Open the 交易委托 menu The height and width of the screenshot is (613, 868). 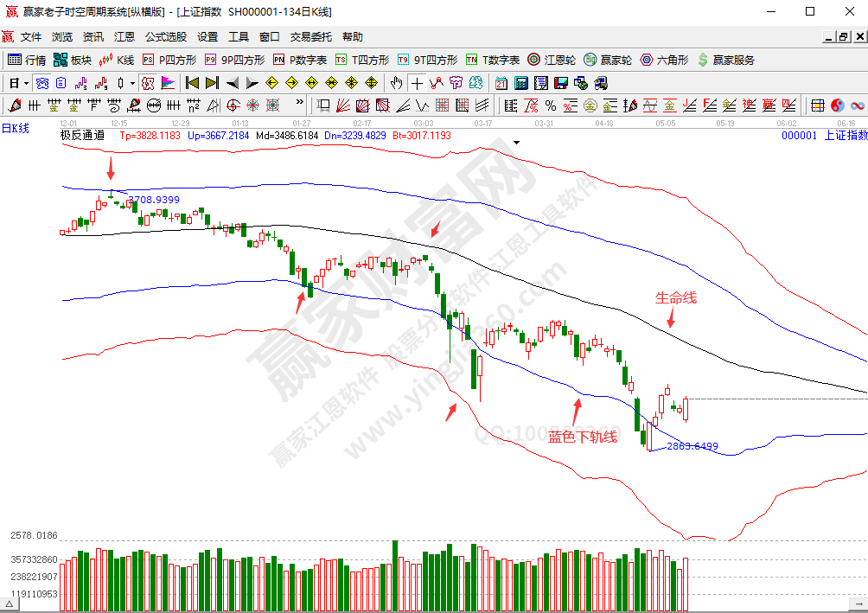pyautogui.click(x=310, y=37)
